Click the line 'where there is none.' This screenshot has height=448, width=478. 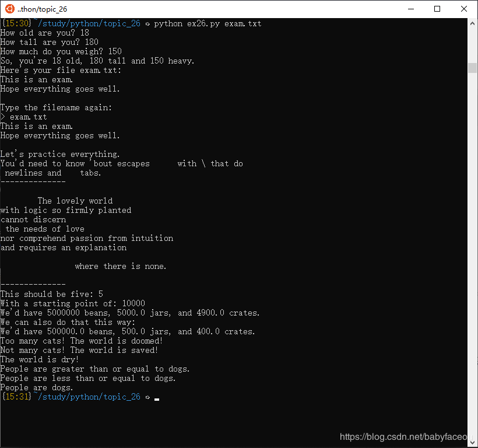[121, 266]
